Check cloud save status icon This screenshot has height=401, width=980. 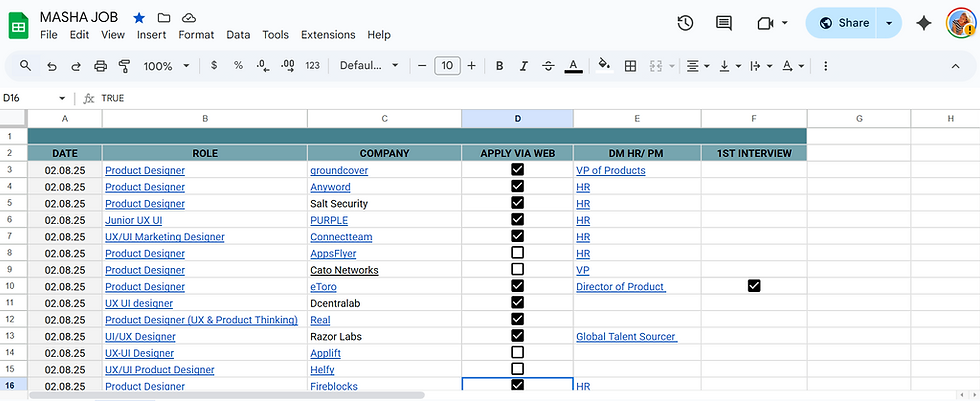pos(188,17)
